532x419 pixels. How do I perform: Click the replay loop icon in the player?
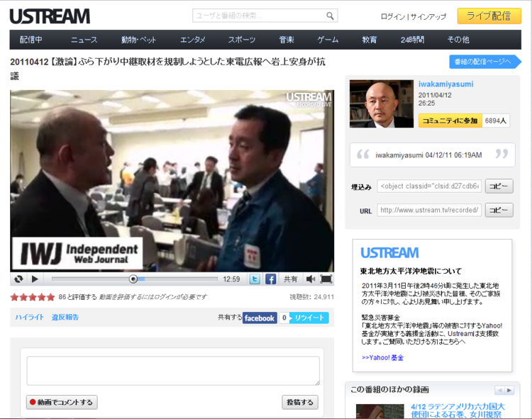18,279
